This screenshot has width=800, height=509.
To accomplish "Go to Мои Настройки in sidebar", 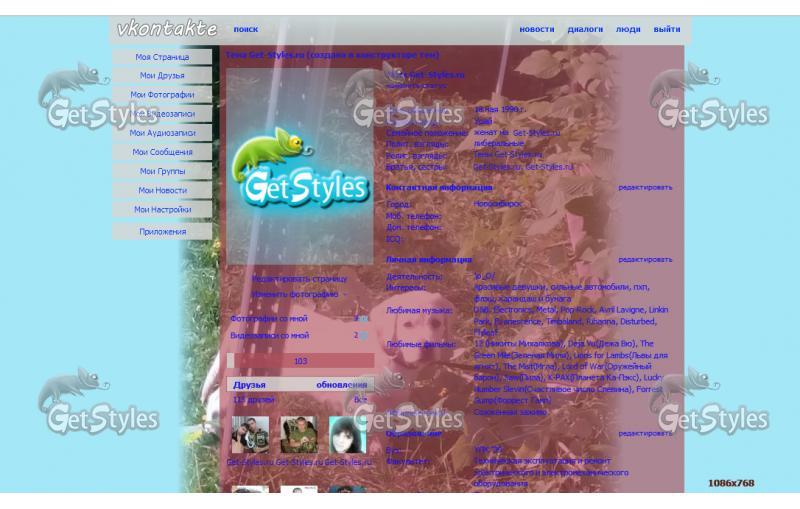I will point(162,210).
